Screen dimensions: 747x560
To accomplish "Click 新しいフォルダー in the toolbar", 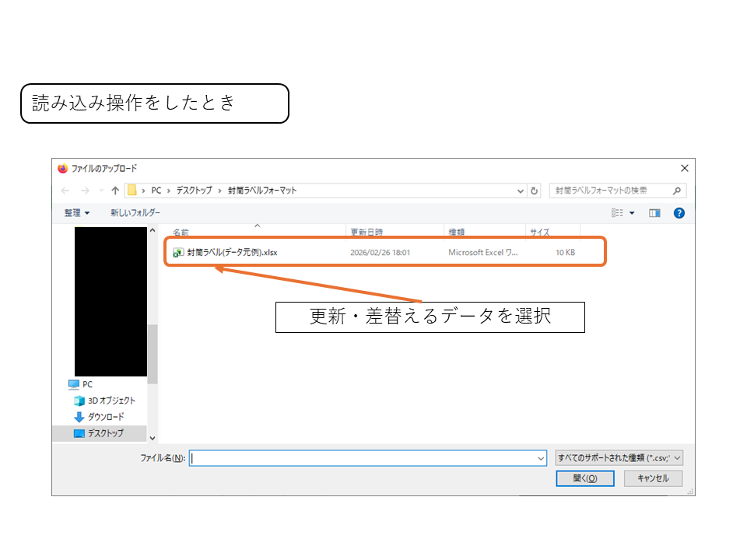I will coord(135,213).
